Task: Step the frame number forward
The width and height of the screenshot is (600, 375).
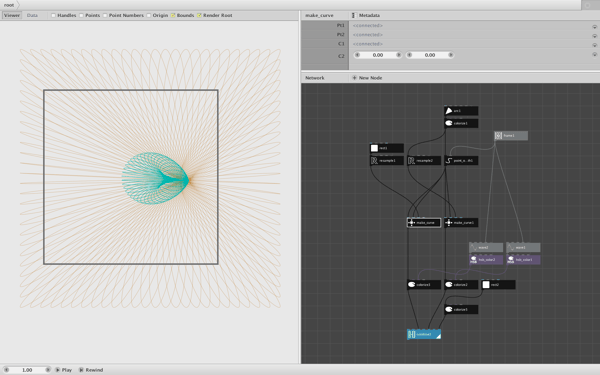Action: click(47, 370)
